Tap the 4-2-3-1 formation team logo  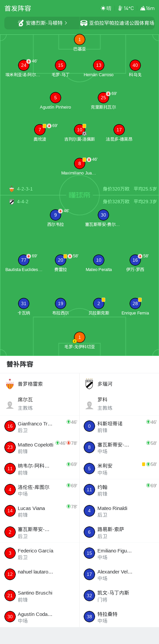click(12, 189)
